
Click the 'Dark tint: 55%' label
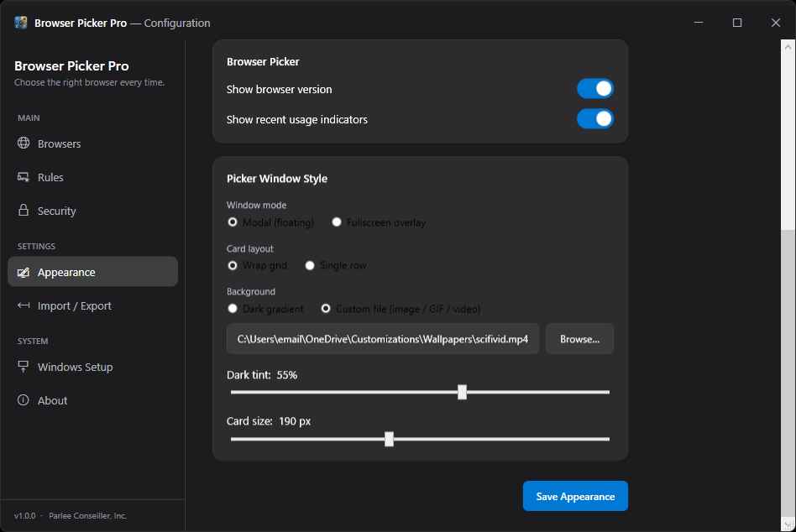pyautogui.click(x=262, y=375)
